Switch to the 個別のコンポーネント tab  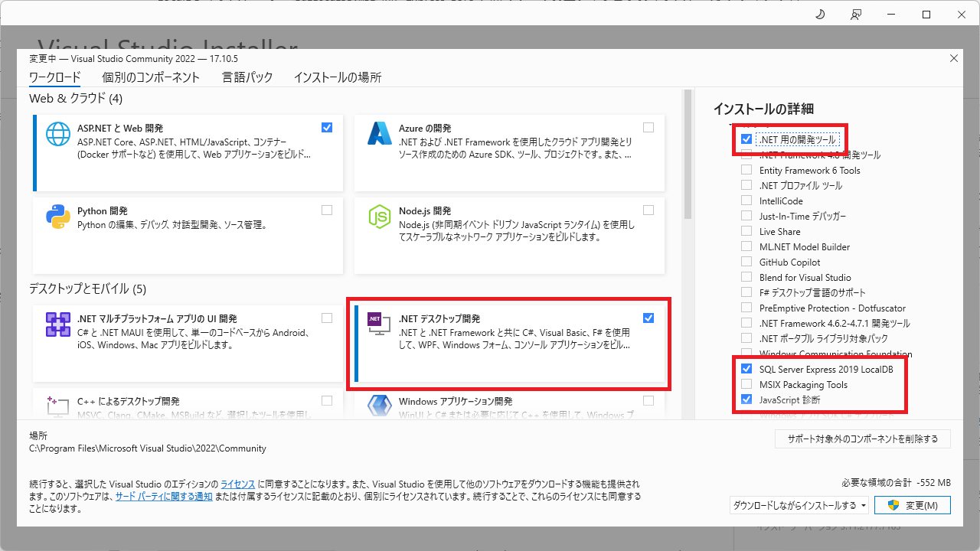pyautogui.click(x=151, y=77)
